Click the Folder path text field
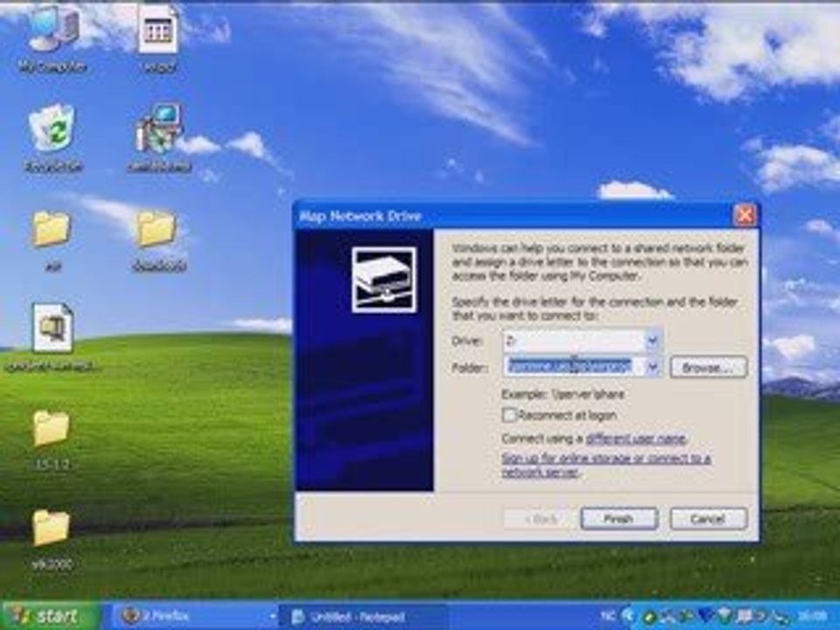The height and width of the screenshot is (630, 840). point(574,367)
